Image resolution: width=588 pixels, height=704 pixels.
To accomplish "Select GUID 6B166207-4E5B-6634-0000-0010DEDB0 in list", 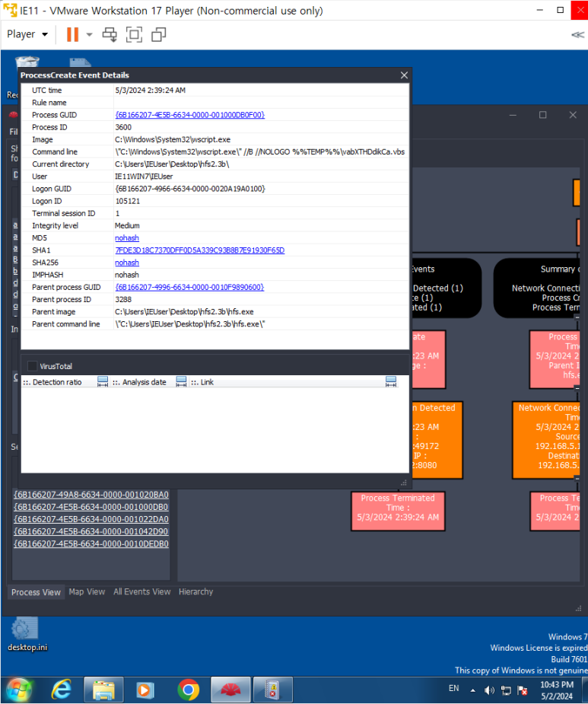I will (x=91, y=543).
